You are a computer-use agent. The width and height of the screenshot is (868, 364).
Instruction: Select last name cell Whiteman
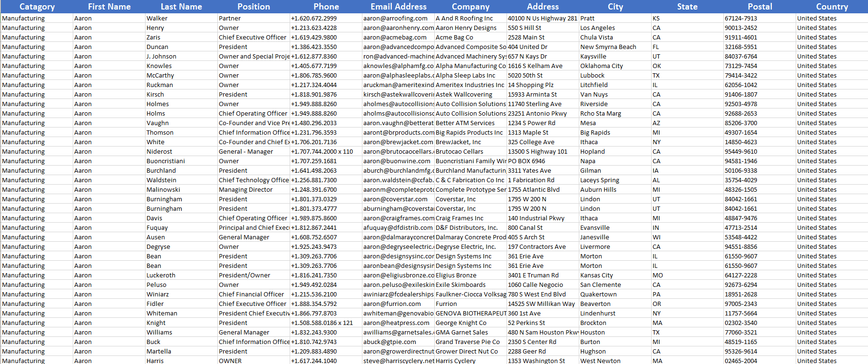[x=181, y=313]
